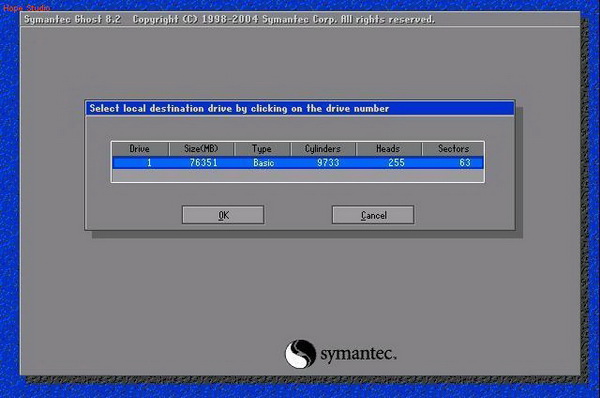Click the Cancel button
This screenshot has width=600, height=398.
tap(373, 215)
